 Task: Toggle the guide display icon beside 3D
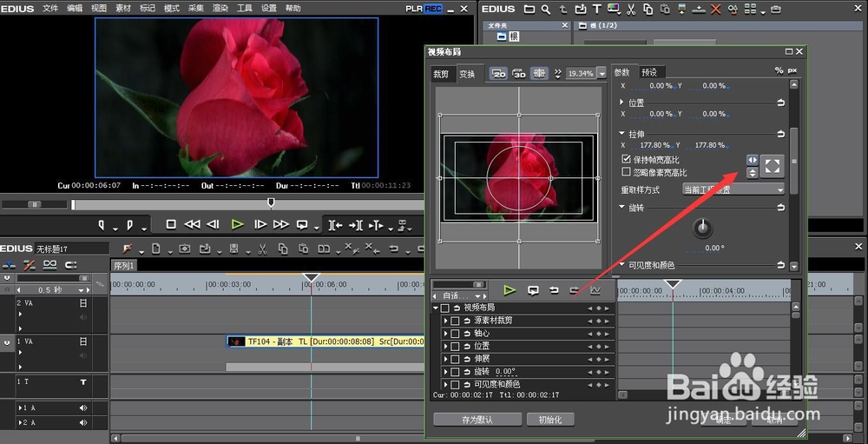click(x=539, y=73)
